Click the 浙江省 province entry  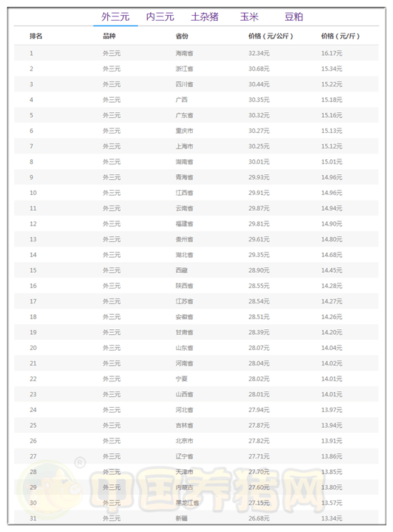[184, 69]
